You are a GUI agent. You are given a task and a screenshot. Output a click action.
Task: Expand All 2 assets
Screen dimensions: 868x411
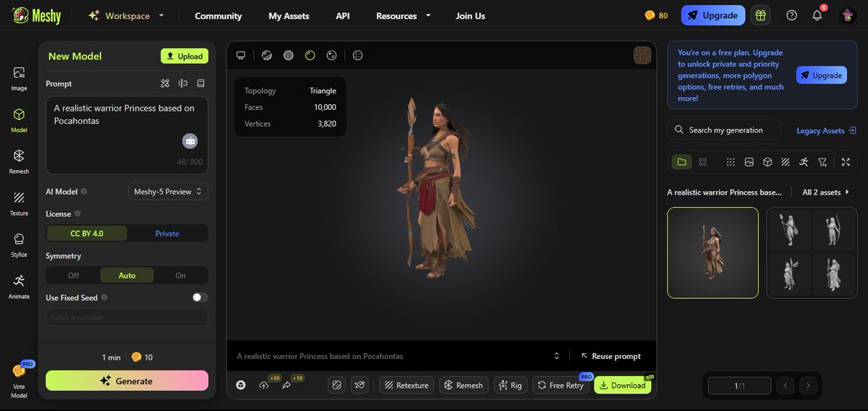tap(826, 192)
